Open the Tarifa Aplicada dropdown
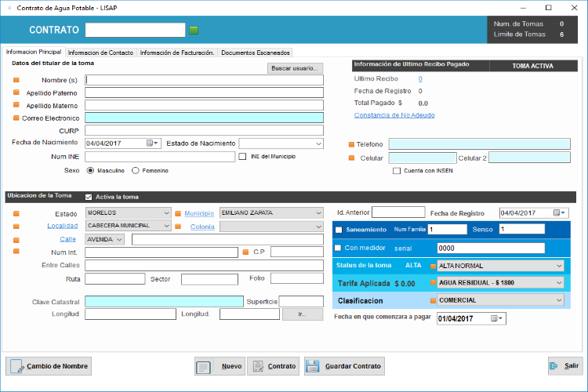Screen dimensions: 588x392 (x=557, y=282)
